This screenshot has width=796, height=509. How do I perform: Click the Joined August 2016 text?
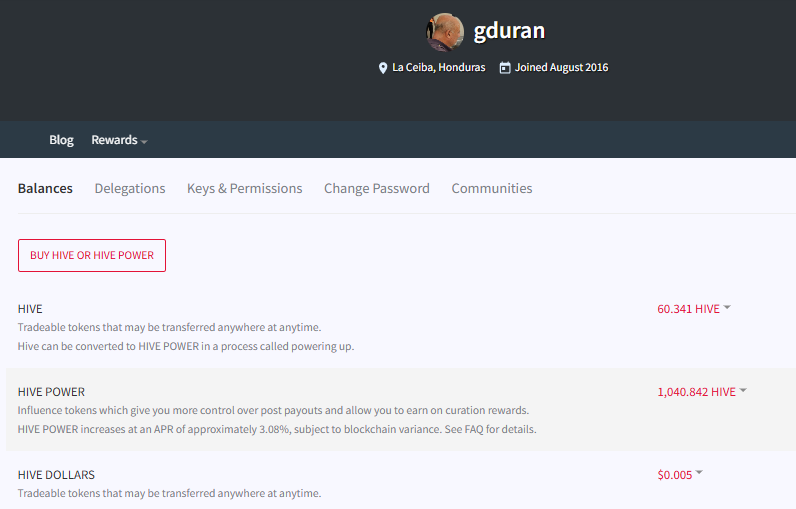(x=561, y=67)
